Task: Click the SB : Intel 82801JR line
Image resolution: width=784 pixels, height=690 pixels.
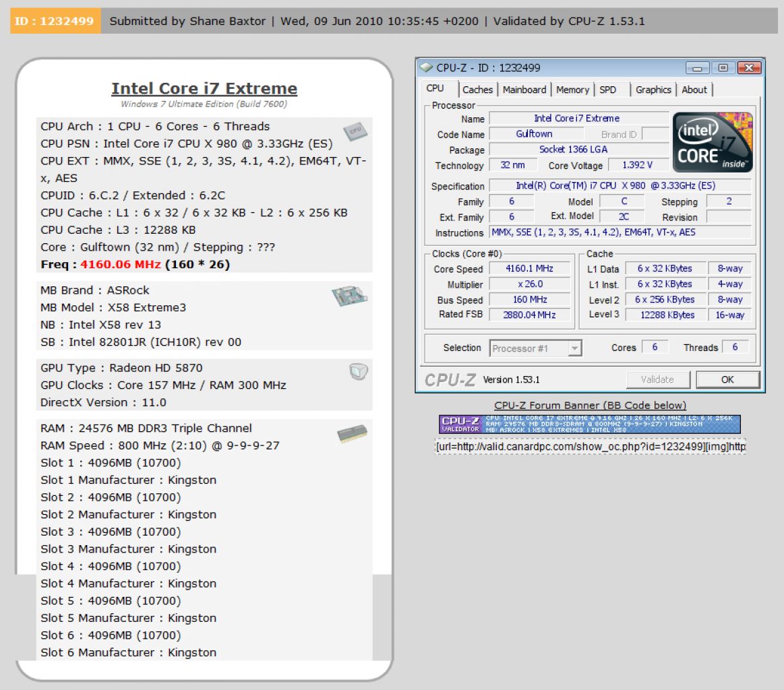Action: [x=141, y=342]
